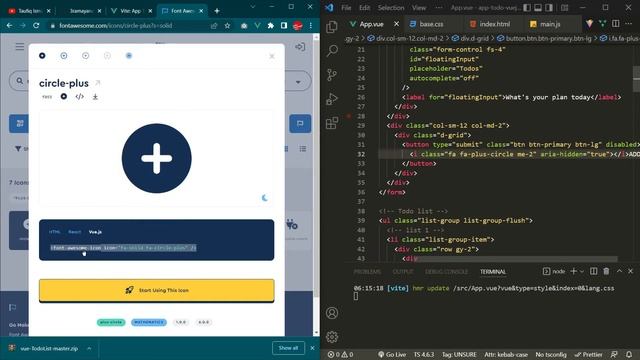The image size is (640, 360).
Task: Open the Source Control view
Action: (x=332, y=75)
